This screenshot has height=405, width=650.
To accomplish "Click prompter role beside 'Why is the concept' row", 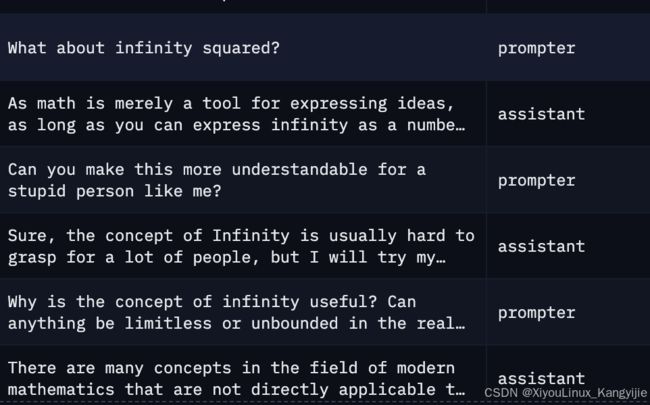I will (536, 313).
